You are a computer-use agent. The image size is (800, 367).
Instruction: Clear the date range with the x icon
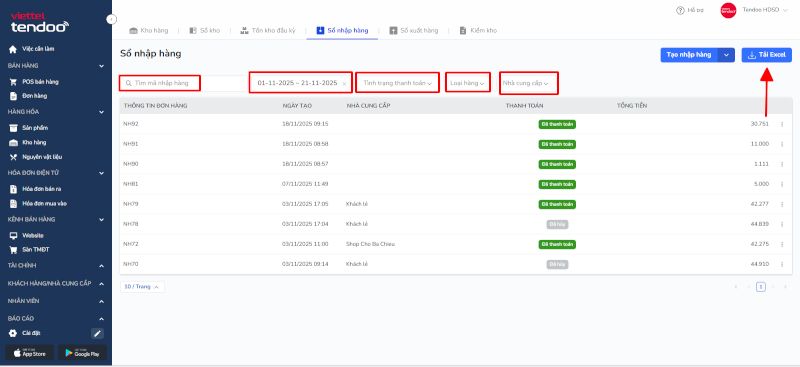pos(344,83)
